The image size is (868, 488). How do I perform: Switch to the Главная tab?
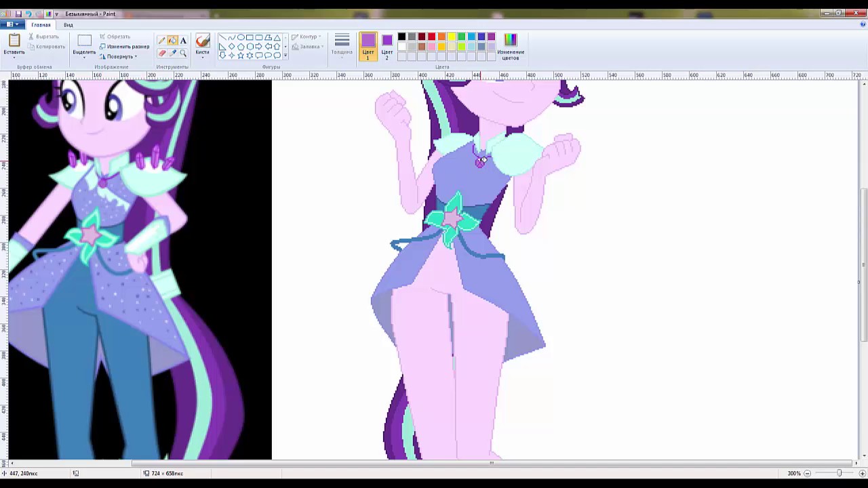pos(41,24)
